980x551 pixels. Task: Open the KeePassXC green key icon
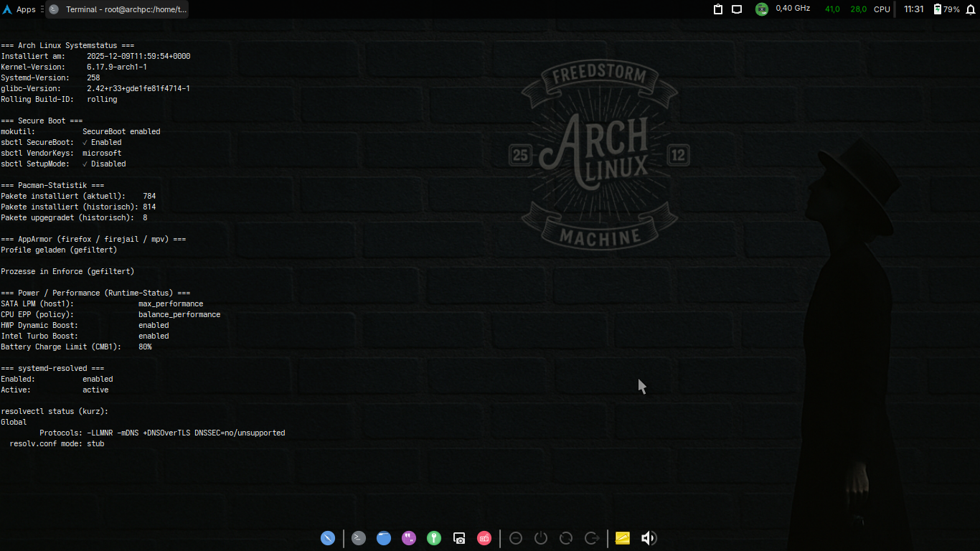coord(434,538)
